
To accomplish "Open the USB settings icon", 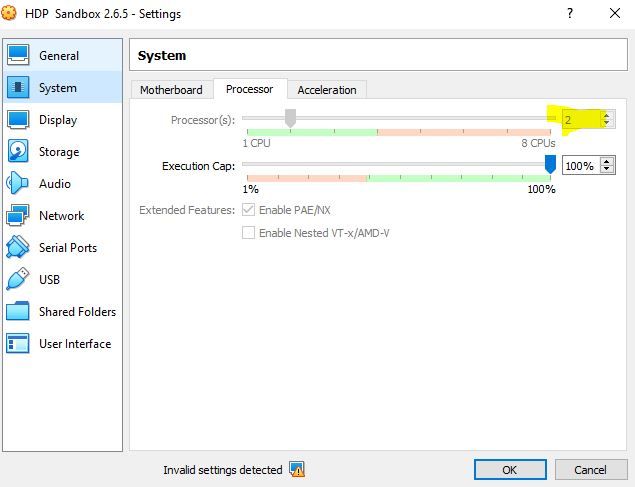I will (18, 280).
